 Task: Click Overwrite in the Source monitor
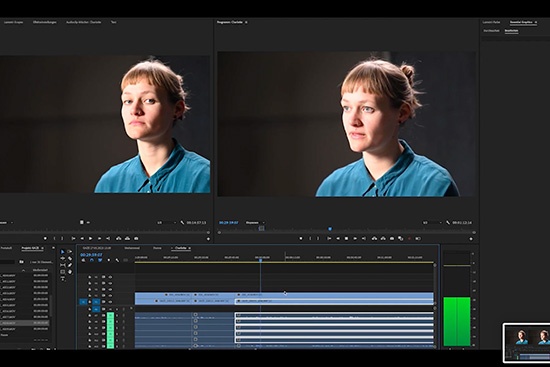(127, 238)
